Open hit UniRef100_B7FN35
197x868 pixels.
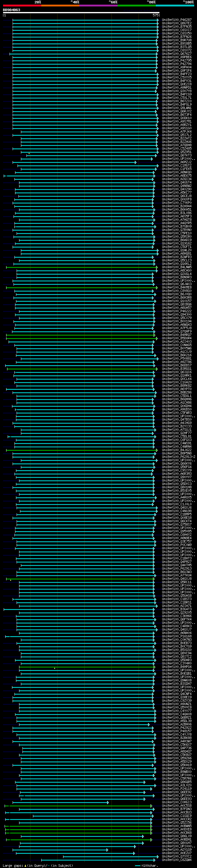pos(176,26)
